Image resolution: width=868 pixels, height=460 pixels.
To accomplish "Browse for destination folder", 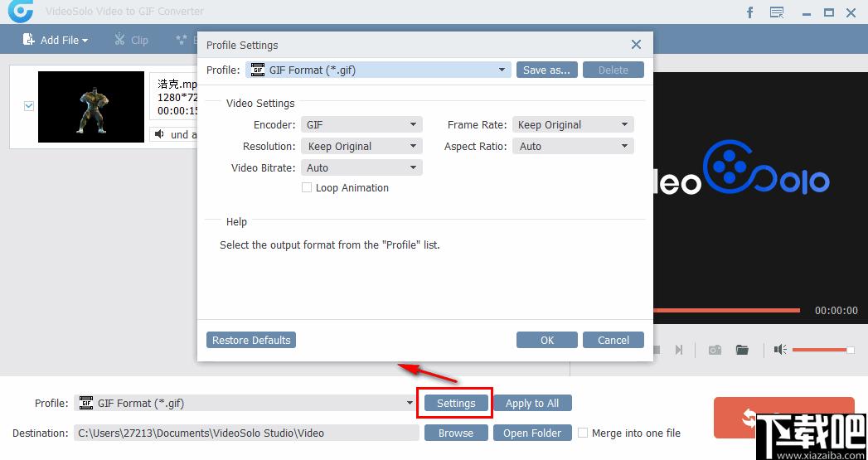I will (456, 433).
